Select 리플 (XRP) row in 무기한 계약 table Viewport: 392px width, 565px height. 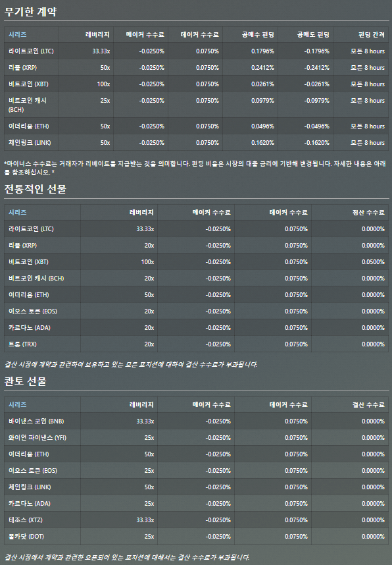pyautogui.click(x=196, y=67)
